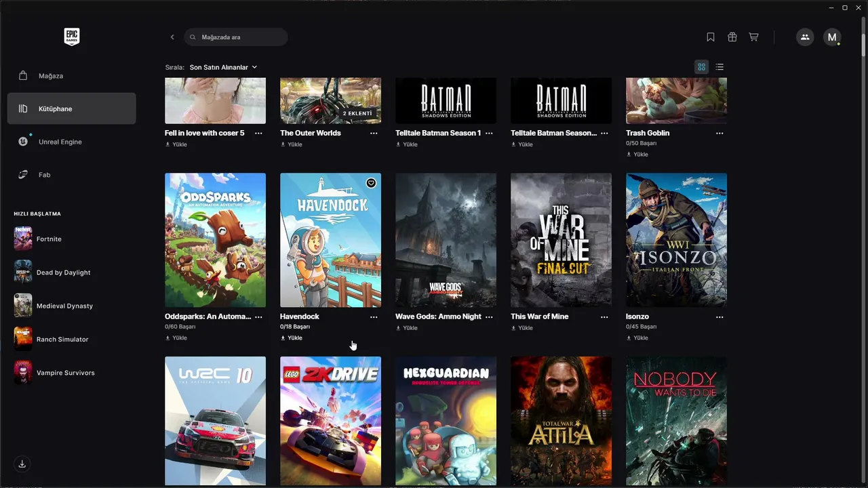Switch to list view
This screenshot has height=488, width=868.
click(x=719, y=67)
